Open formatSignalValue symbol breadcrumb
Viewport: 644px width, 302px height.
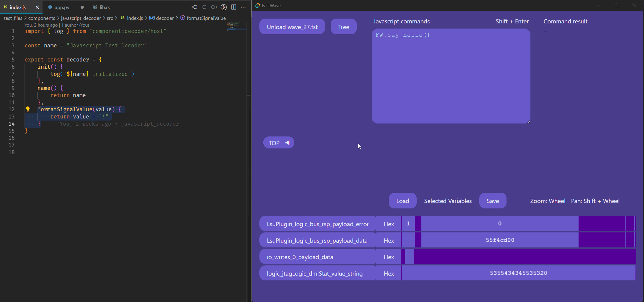(x=203, y=18)
